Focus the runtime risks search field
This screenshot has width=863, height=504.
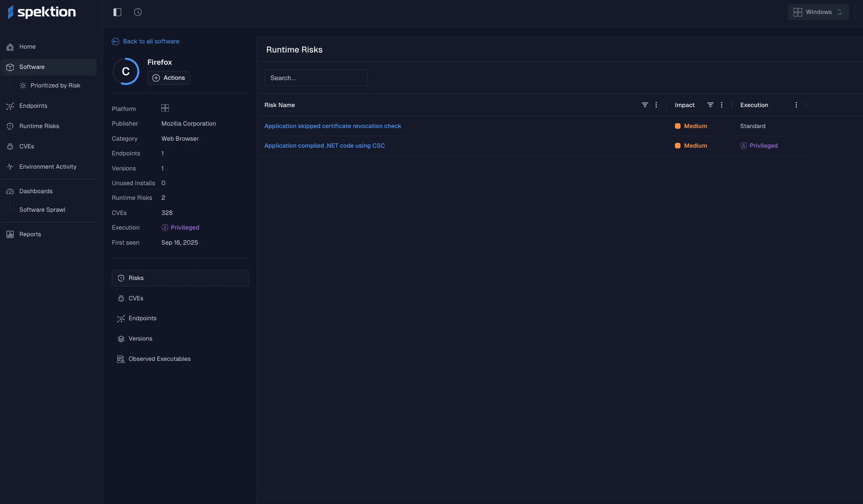click(x=316, y=78)
